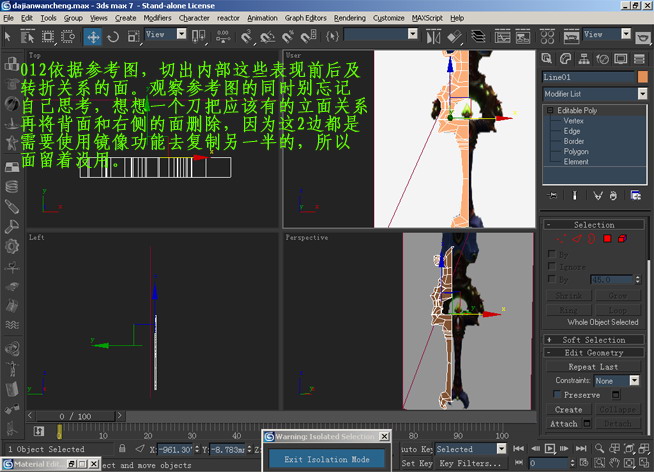Expand the Soft Selection rollout
The height and width of the screenshot is (472, 654).
click(594, 340)
